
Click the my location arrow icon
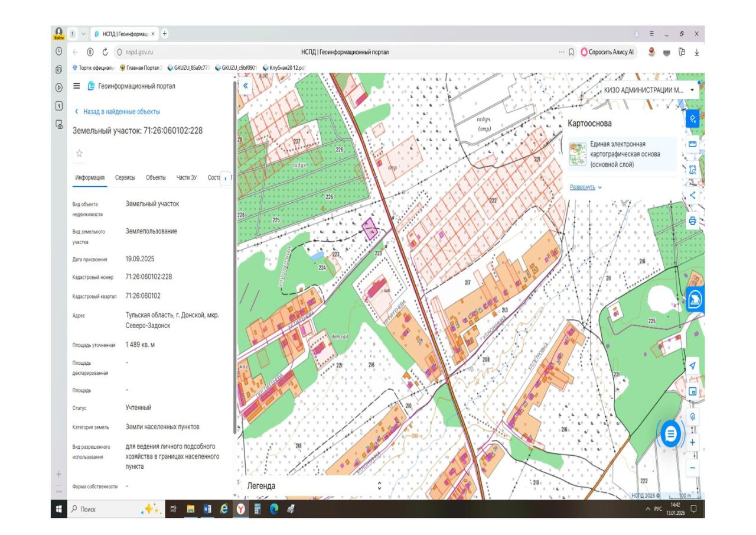pyautogui.click(x=692, y=366)
